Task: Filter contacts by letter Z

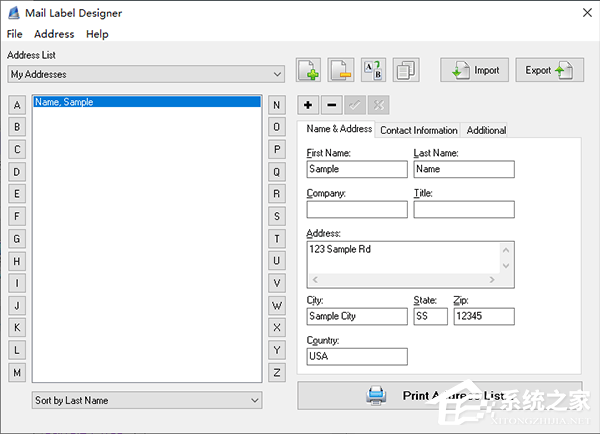Action: pos(277,372)
